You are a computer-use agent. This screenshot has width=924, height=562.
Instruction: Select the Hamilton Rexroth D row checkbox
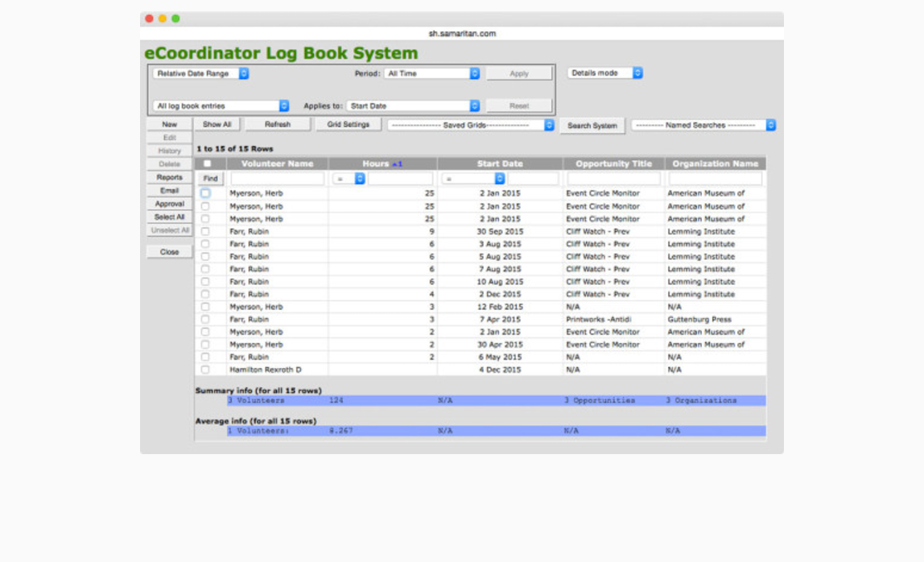(x=205, y=370)
